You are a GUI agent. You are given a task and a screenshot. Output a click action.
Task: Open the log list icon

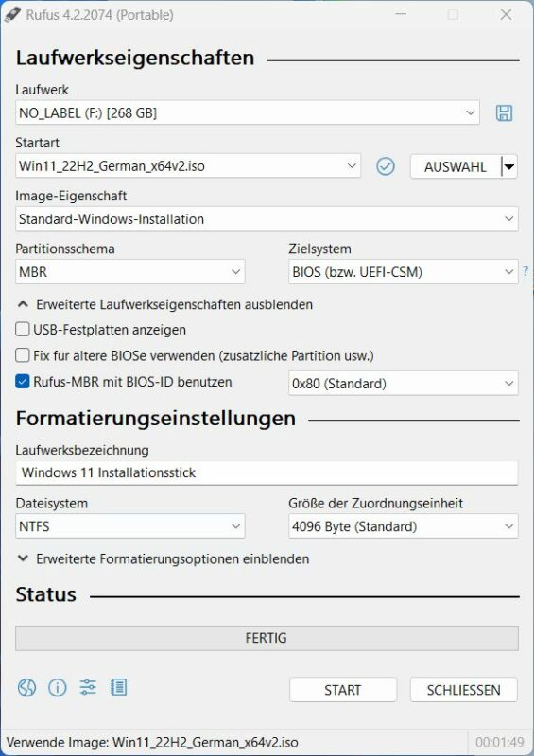(x=119, y=687)
